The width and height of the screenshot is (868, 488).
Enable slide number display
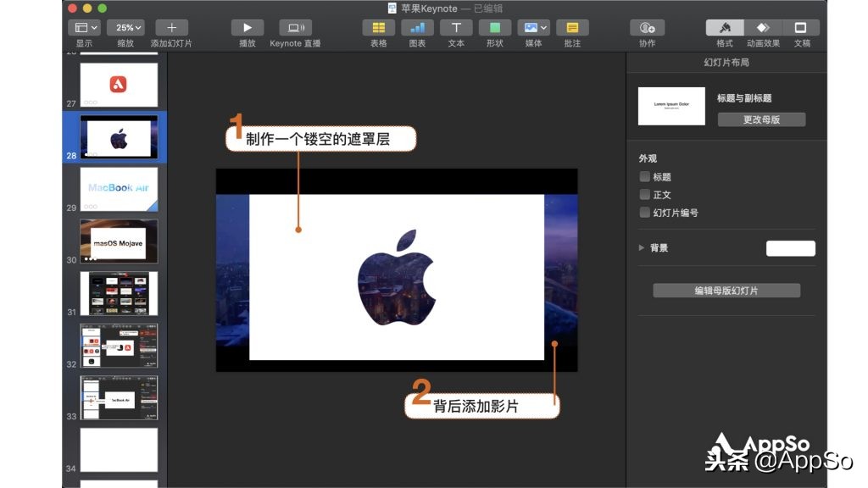point(644,213)
